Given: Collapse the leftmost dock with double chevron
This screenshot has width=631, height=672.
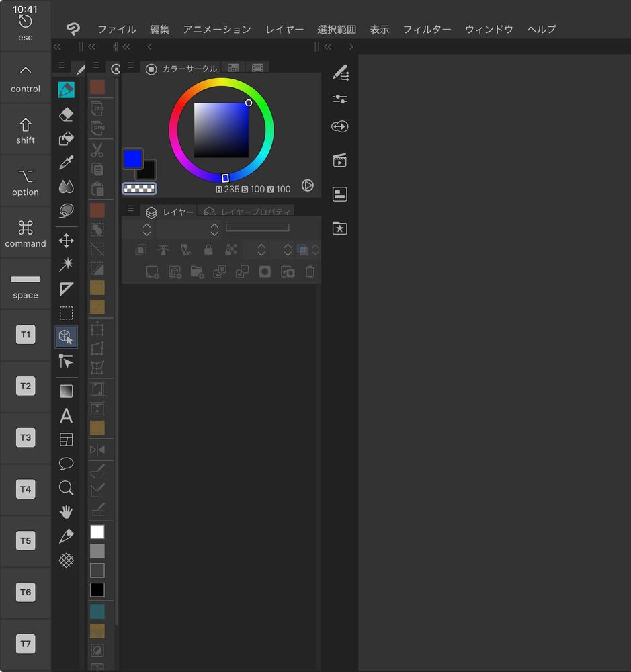Looking at the screenshot, I should click(57, 47).
